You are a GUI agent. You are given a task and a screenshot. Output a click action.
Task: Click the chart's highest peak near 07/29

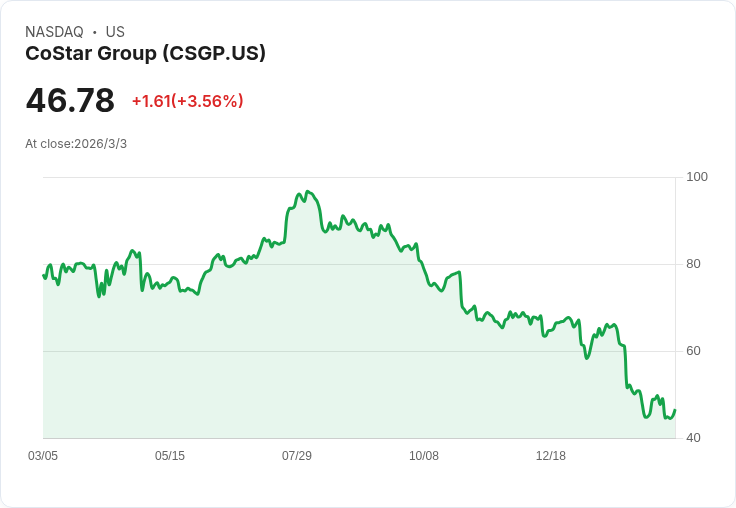click(x=307, y=192)
